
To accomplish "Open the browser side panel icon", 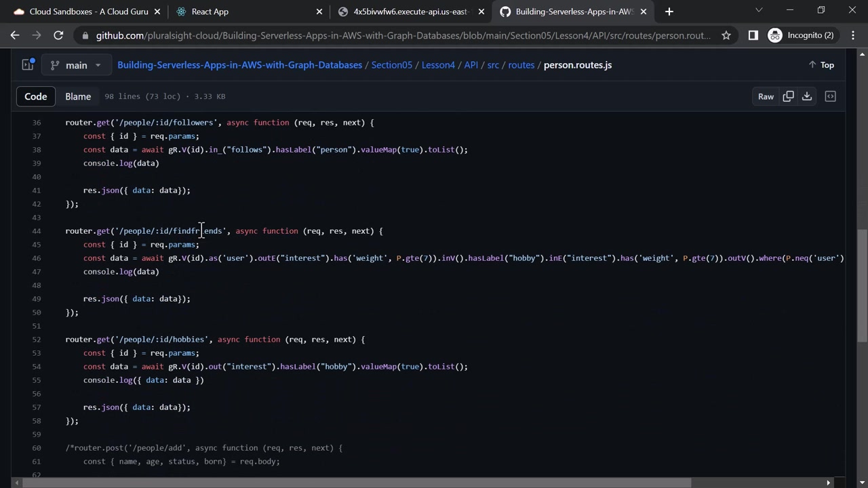I will tap(753, 35).
